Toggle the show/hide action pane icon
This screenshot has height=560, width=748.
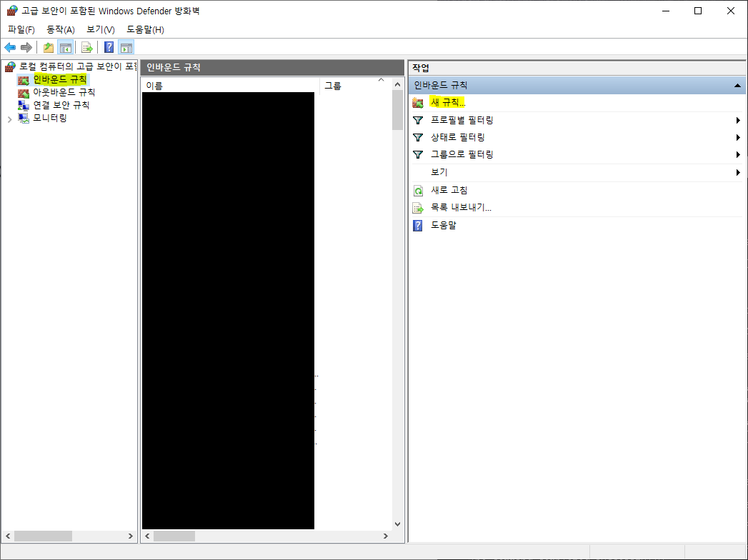tap(126, 47)
